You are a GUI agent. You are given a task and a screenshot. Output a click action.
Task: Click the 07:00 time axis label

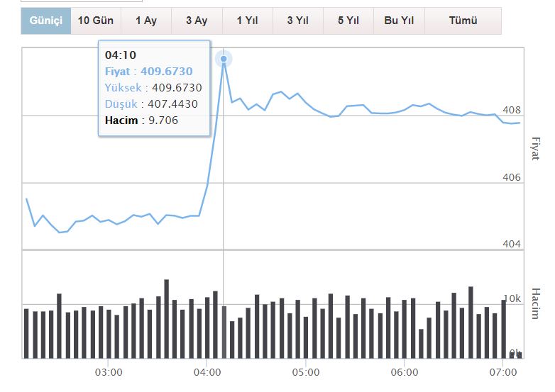[501, 371]
